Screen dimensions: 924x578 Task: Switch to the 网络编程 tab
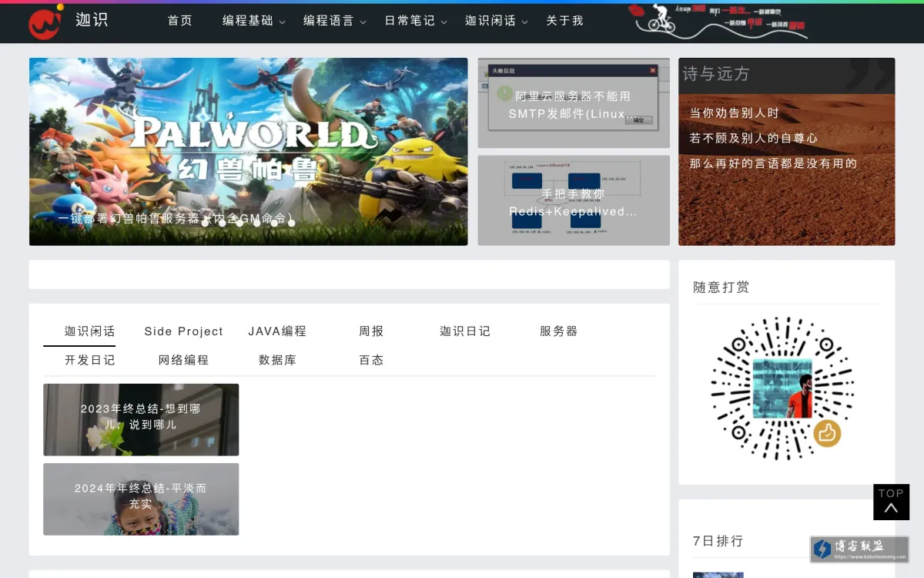184,360
